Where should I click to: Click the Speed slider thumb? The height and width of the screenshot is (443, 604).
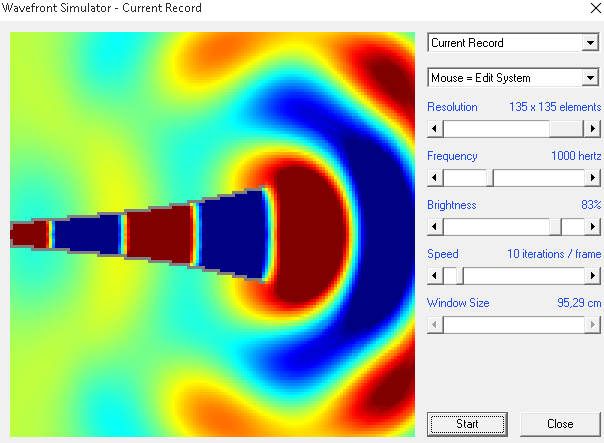click(460, 275)
